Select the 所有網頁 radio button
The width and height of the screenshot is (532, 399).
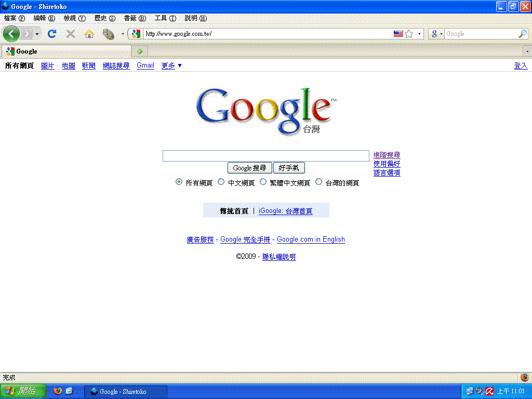179,182
